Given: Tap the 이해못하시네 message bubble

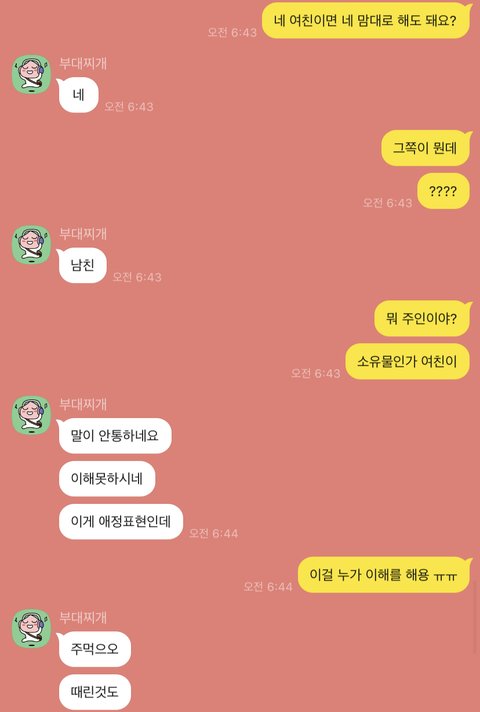Looking at the screenshot, I should click(107, 478).
